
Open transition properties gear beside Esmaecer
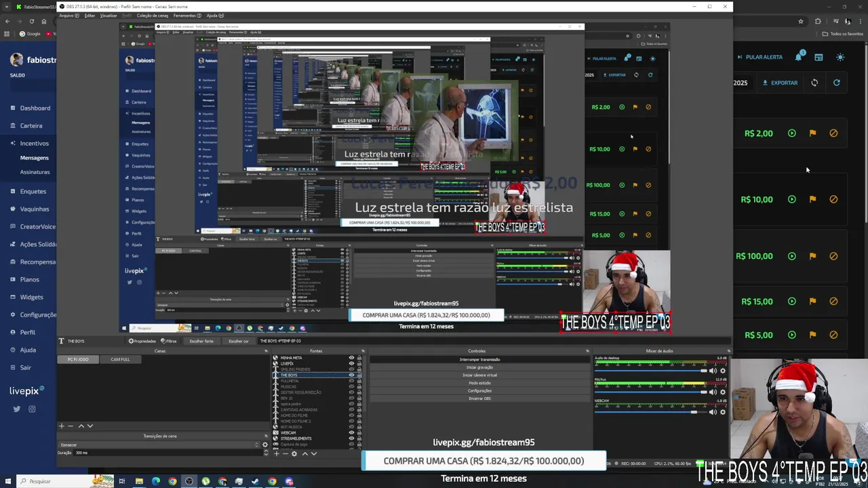tap(265, 445)
